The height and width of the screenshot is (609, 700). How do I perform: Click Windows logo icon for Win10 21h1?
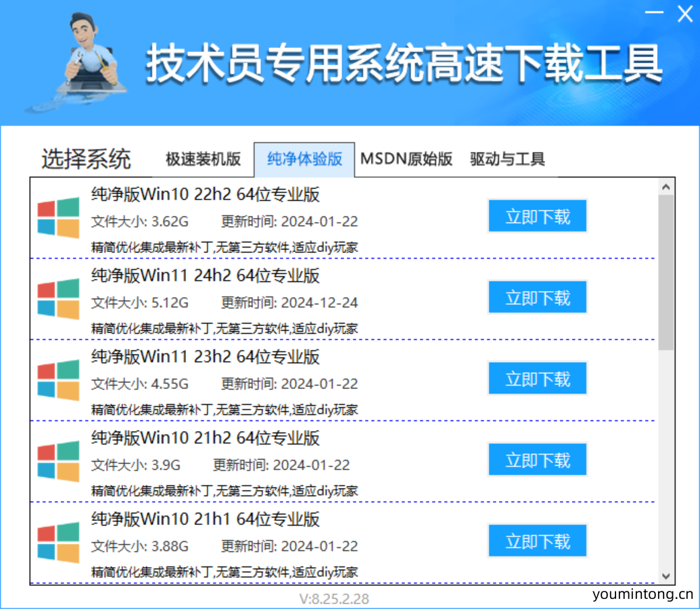[x=58, y=543]
